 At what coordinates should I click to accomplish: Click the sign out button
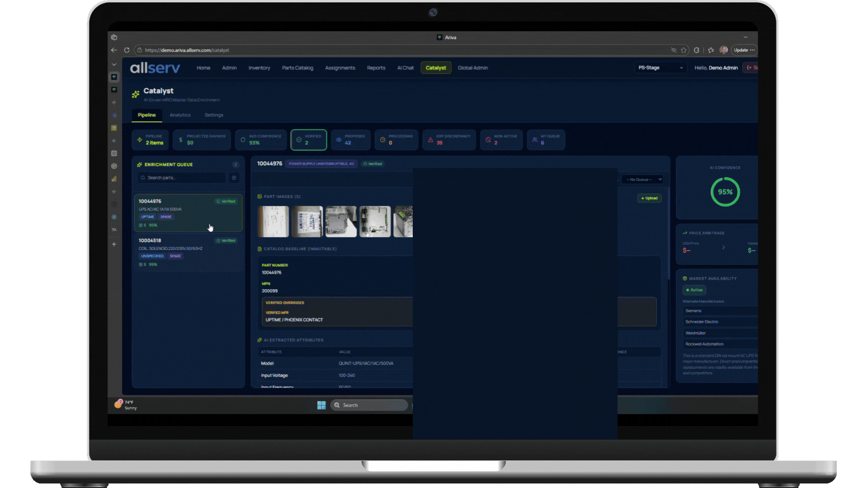coord(751,68)
